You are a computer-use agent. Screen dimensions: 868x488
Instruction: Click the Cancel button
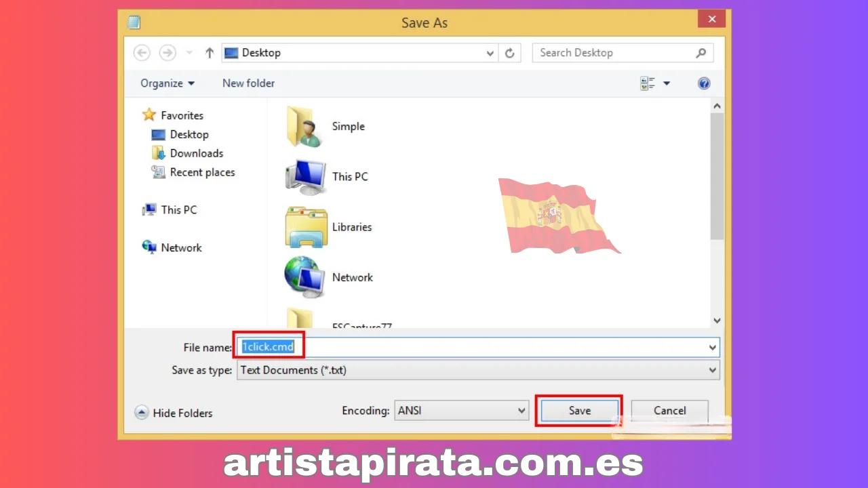point(669,411)
